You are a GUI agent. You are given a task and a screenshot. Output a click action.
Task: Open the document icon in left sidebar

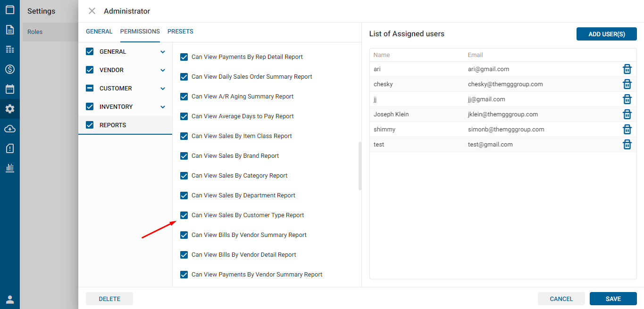10,30
